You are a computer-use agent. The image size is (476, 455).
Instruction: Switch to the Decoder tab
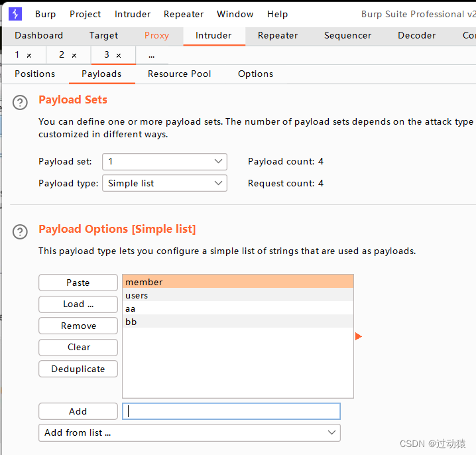[417, 35]
